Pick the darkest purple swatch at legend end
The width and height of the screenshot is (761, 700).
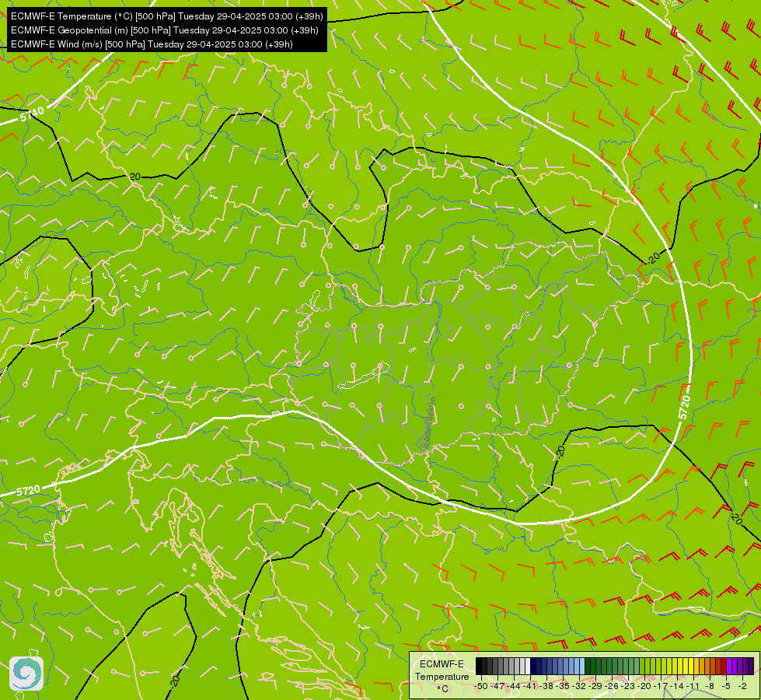(x=751, y=666)
